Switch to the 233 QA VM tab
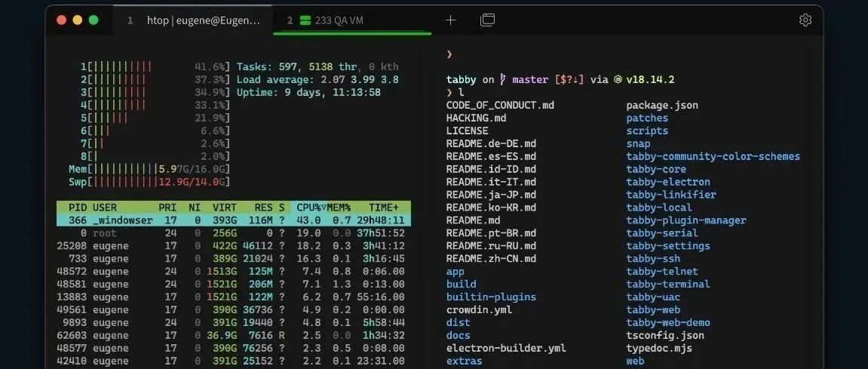Image resolution: width=868 pixels, height=369 pixels. [352, 20]
